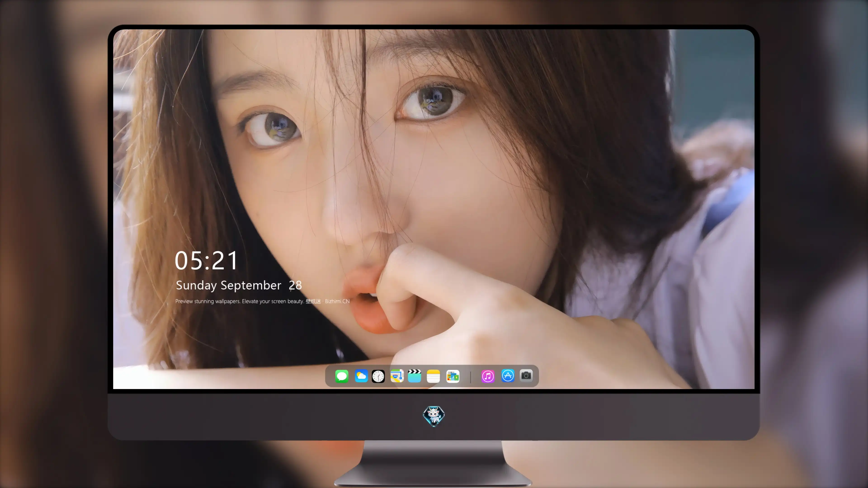The image size is (868, 488).
Task: Launch the iTunes music app
Action: (x=488, y=376)
